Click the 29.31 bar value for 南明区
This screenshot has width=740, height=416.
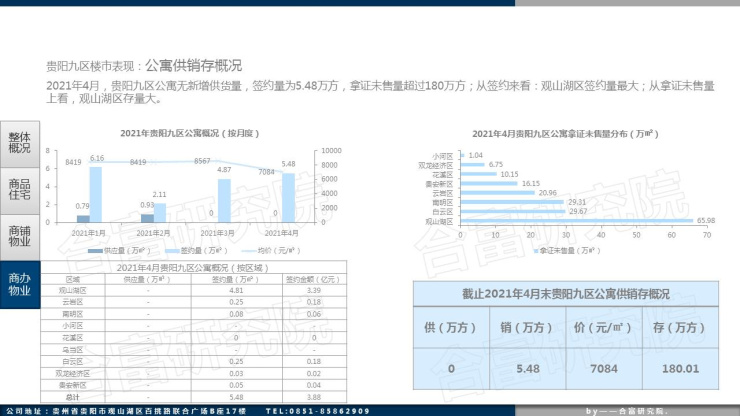point(577,202)
